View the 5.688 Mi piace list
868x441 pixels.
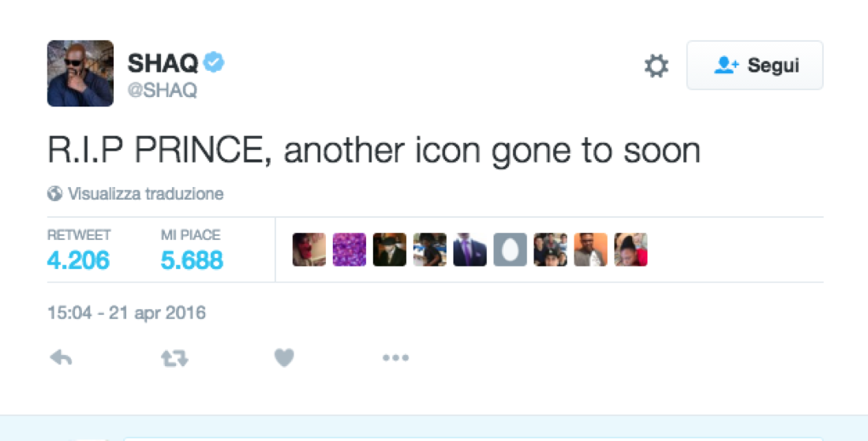pyautogui.click(x=192, y=260)
